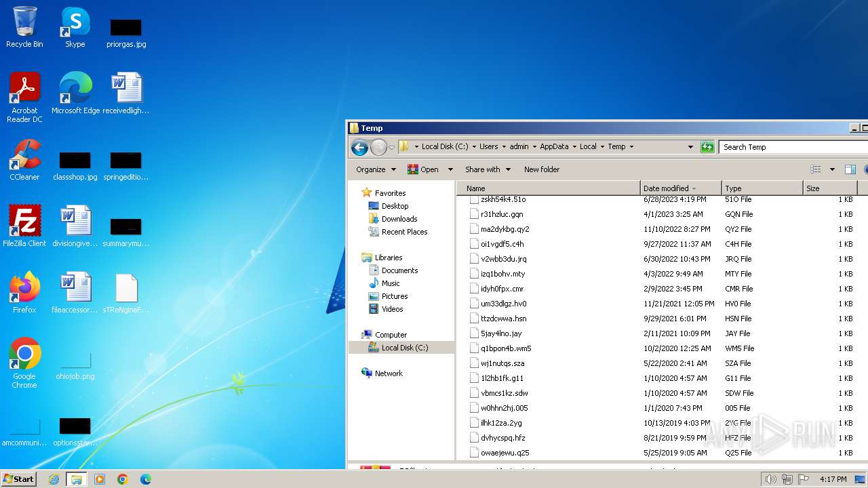Open the Music library
Screen dimensions: 868x488
pos(391,283)
